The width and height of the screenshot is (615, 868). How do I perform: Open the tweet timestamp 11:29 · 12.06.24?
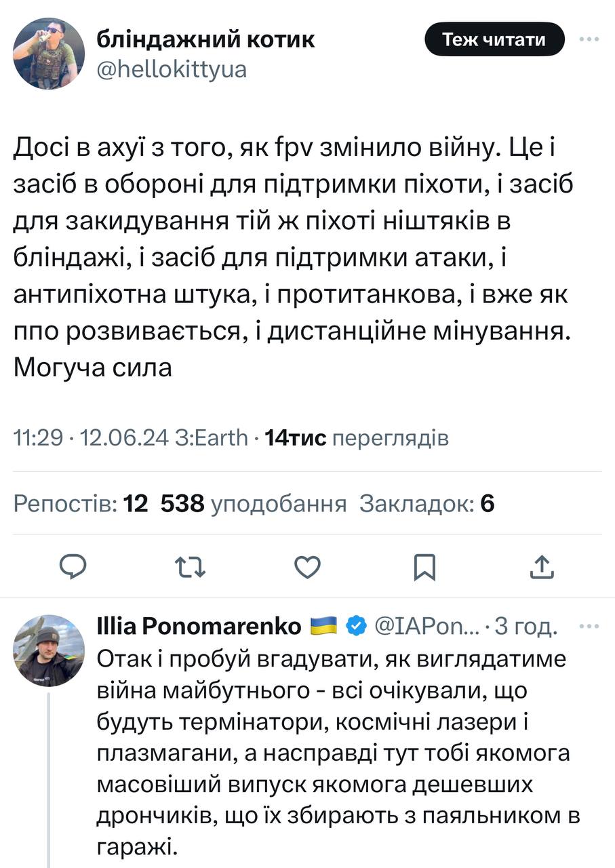pos(91,439)
